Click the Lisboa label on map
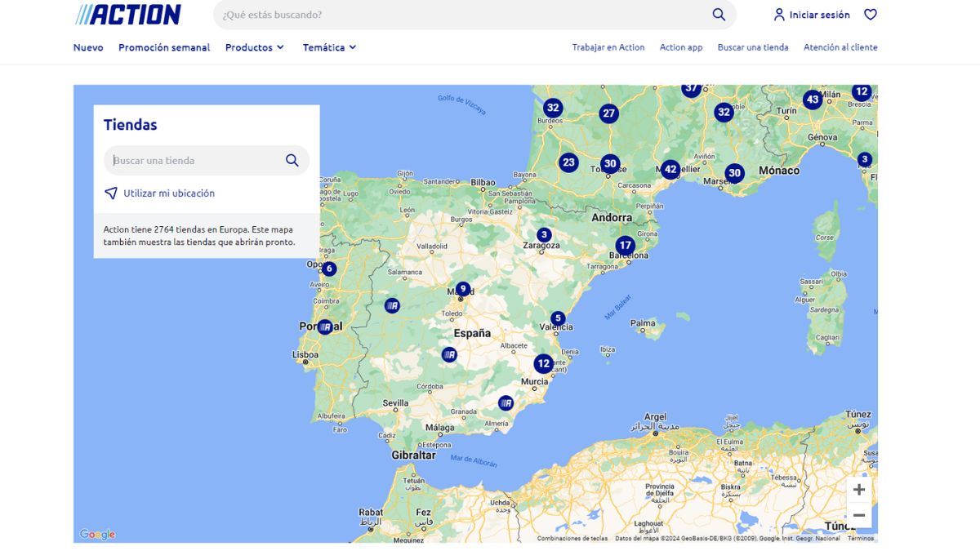 click(x=305, y=355)
